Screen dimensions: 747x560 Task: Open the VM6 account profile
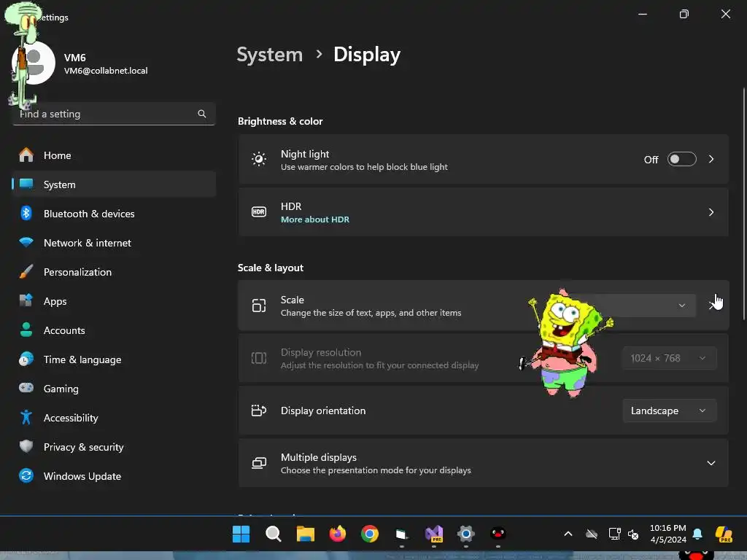[81, 63]
